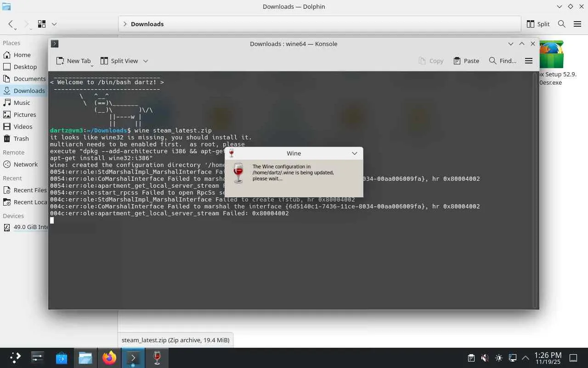Viewport: 588px width, 368px height.
Task: Open brightness tray icon
Action: pyautogui.click(x=499, y=358)
